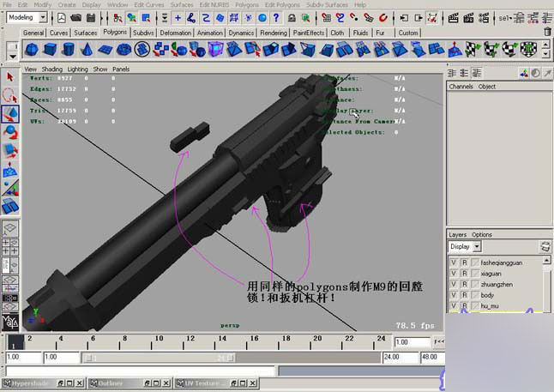Click the Open Scene folder icon
Image resolution: width=554 pixels, height=392 pixels.
click(76, 18)
